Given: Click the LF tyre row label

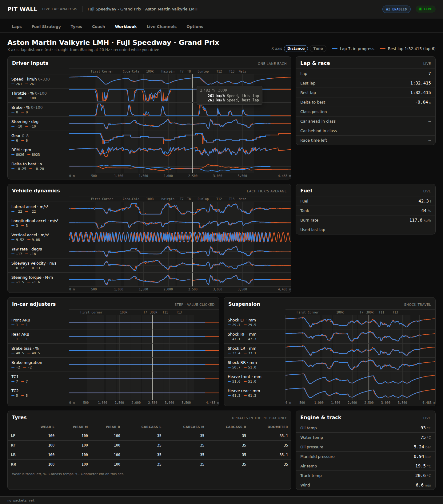Looking at the screenshot, I should [x=13, y=436].
